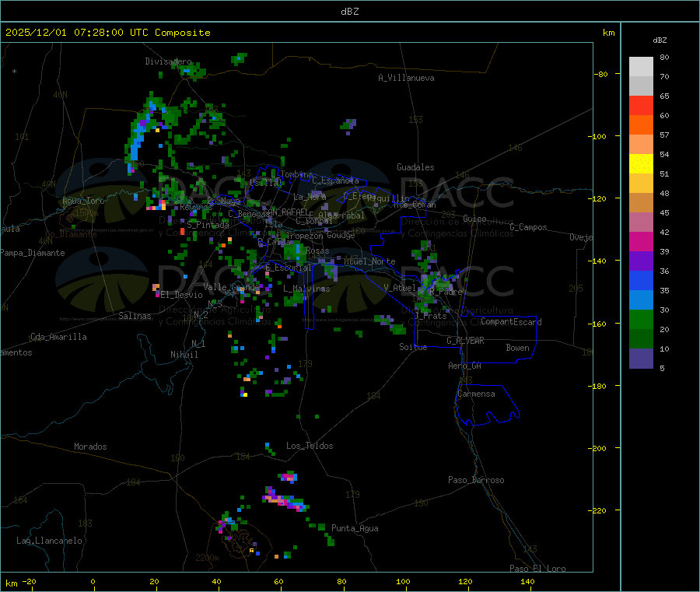Click the 100 km bottom axis label
The image size is (700, 592).
pos(403,582)
